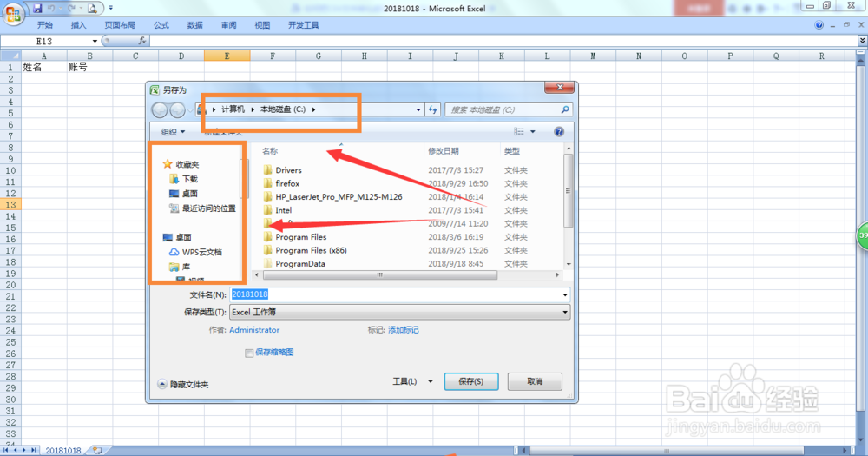Image resolution: width=868 pixels, height=456 pixels.
Task: Click the magnifier icon in search box
Action: pyautogui.click(x=565, y=109)
